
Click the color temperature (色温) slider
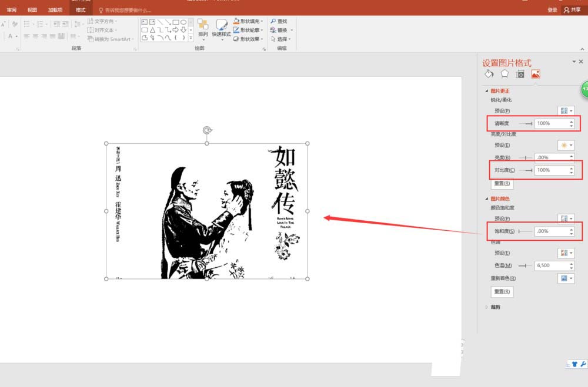(x=525, y=265)
